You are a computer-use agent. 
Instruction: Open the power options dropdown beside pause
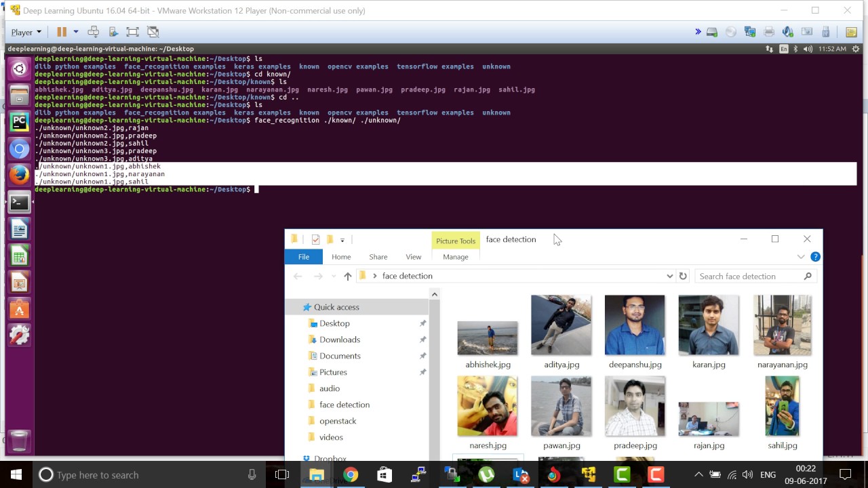pos(76,32)
